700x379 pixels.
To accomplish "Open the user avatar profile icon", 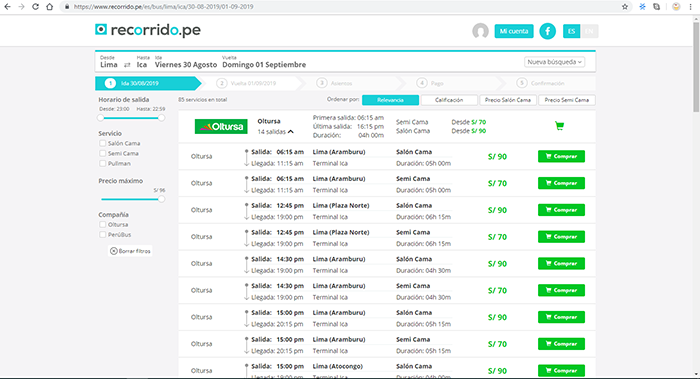I will click(x=480, y=31).
